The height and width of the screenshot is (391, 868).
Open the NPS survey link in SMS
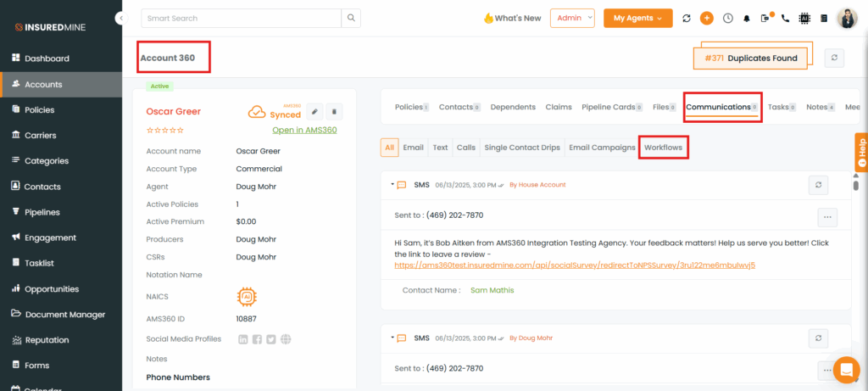[x=576, y=265]
